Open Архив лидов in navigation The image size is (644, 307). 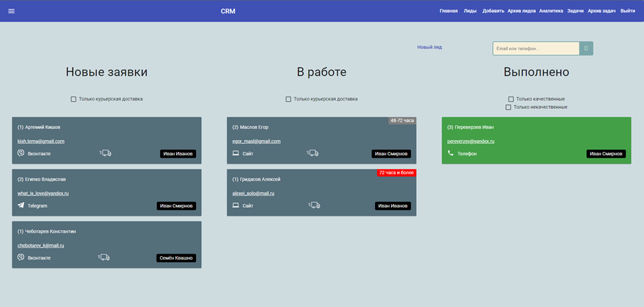click(x=522, y=11)
